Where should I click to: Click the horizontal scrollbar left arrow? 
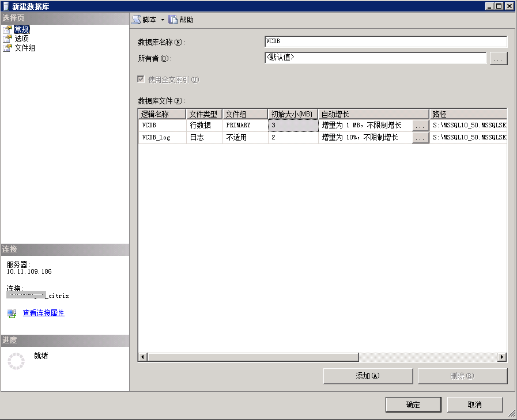(x=142, y=357)
